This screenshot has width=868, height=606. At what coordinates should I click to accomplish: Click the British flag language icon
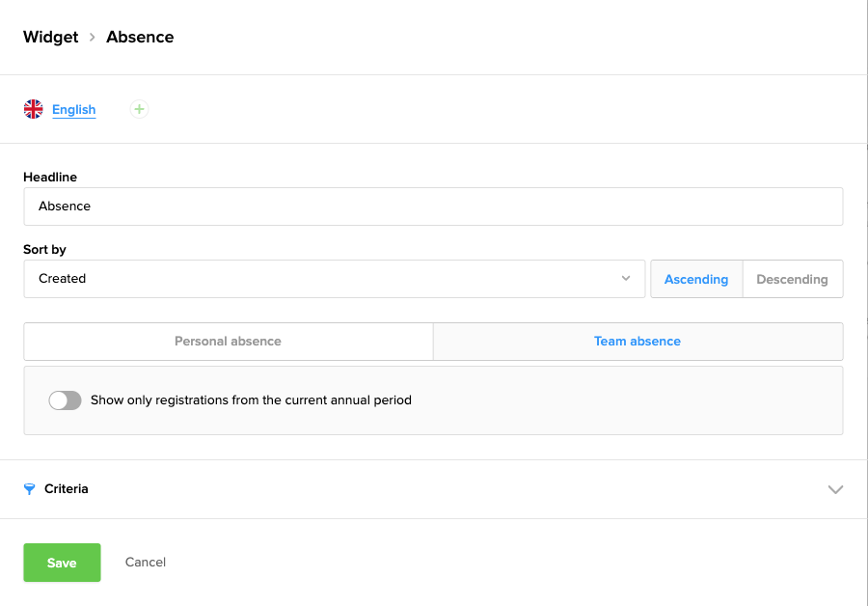(34, 109)
